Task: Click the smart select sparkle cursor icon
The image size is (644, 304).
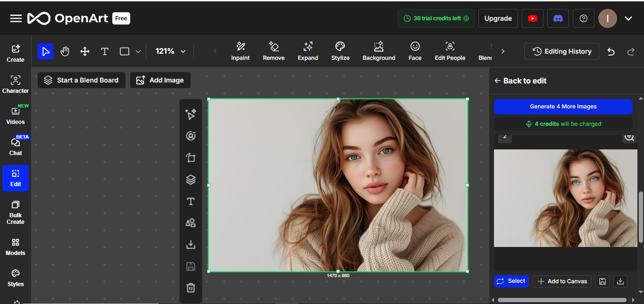Action: 191,114
